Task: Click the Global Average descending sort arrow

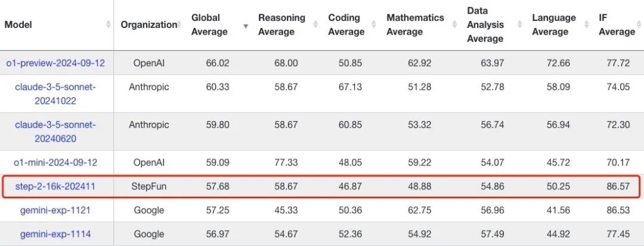Action: tap(246, 25)
